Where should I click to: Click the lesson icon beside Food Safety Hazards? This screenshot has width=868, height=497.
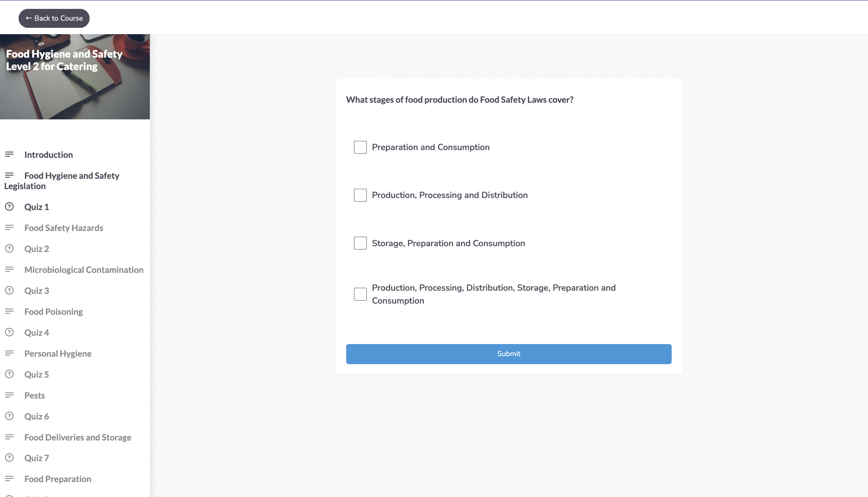pyautogui.click(x=9, y=228)
